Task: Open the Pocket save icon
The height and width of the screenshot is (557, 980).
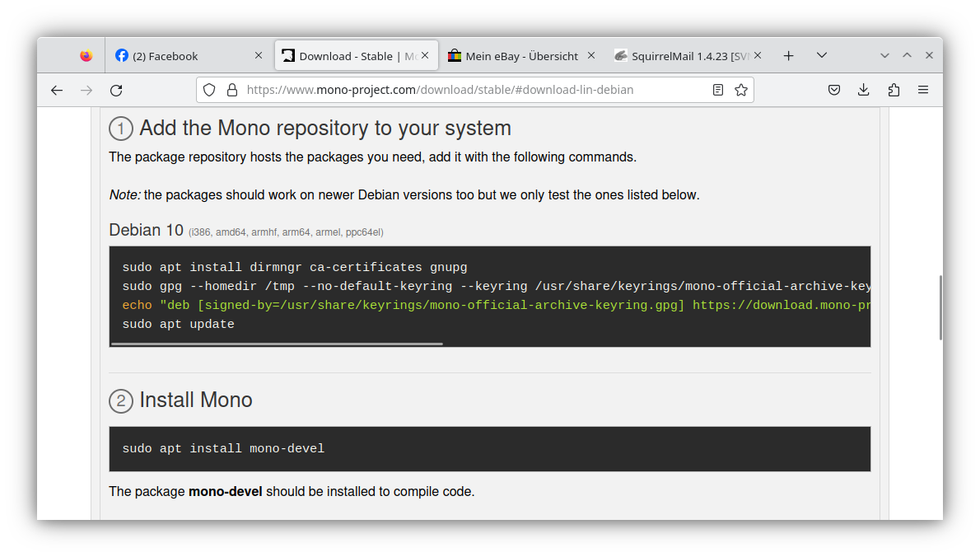Action: tap(834, 90)
